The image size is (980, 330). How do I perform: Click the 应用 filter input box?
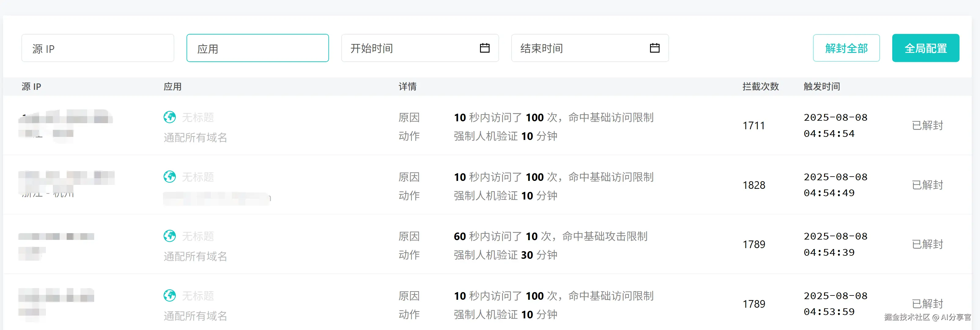[x=257, y=48]
